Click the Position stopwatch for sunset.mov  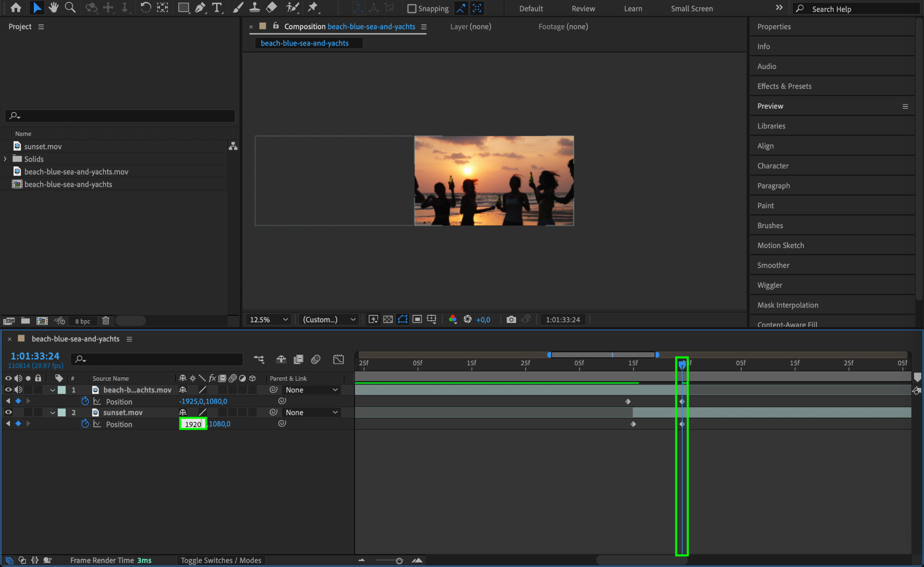[x=85, y=424]
